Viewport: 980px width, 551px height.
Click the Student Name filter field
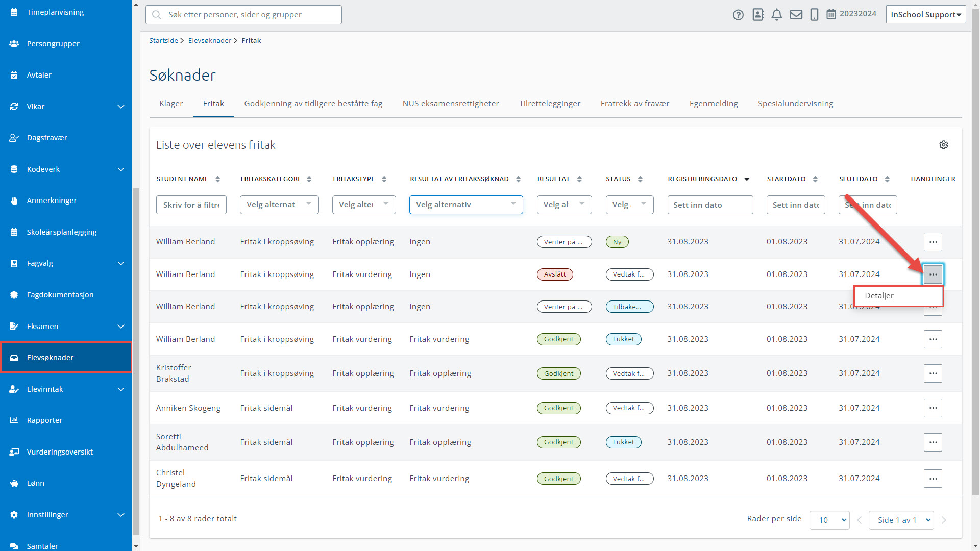[x=191, y=205]
